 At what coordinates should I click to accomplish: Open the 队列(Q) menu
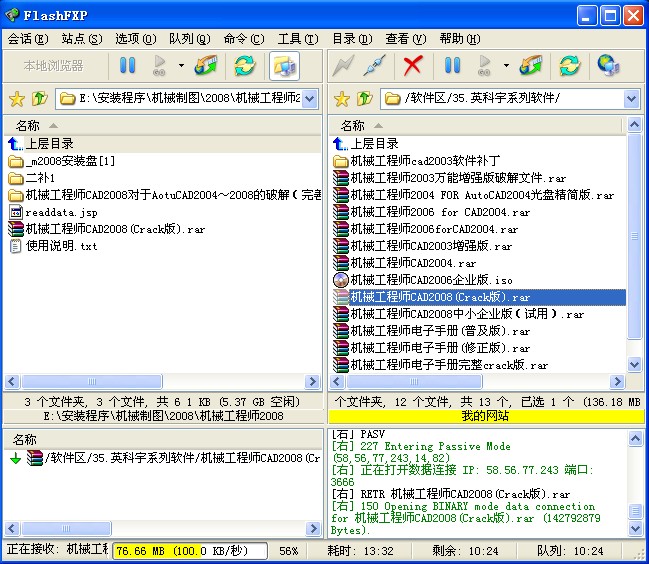(x=190, y=39)
